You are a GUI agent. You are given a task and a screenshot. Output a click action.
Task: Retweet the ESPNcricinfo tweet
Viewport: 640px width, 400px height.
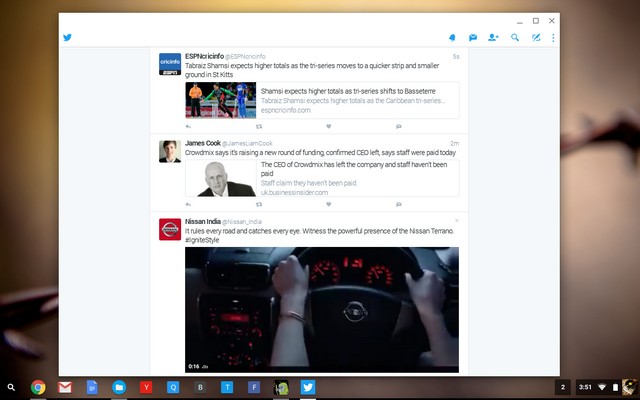(259, 127)
